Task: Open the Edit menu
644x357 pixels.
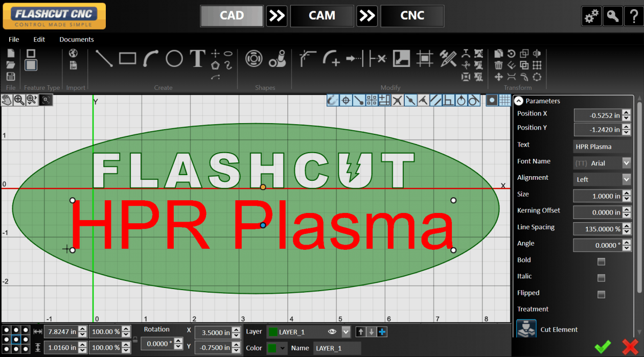Action: 39,39
